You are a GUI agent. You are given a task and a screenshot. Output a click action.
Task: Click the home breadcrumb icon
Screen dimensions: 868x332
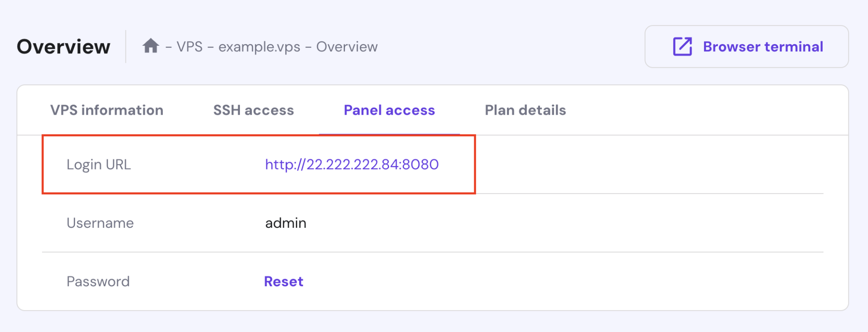click(x=151, y=47)
